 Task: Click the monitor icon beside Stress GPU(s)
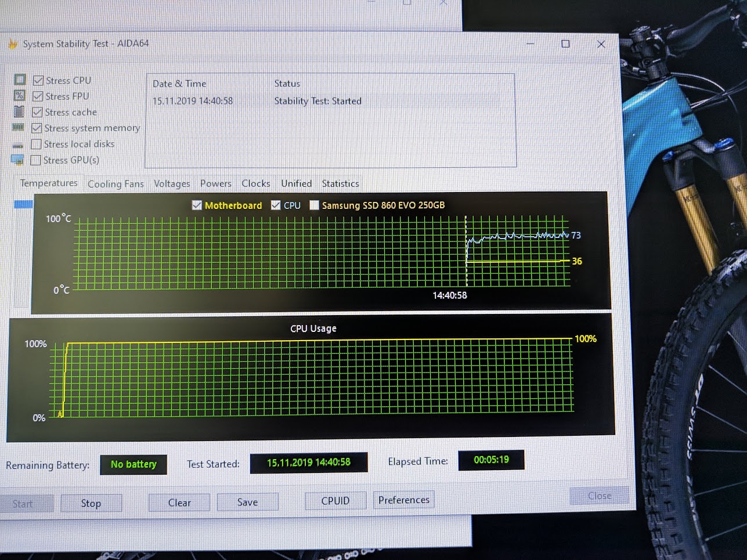click(x=17, y=160)
